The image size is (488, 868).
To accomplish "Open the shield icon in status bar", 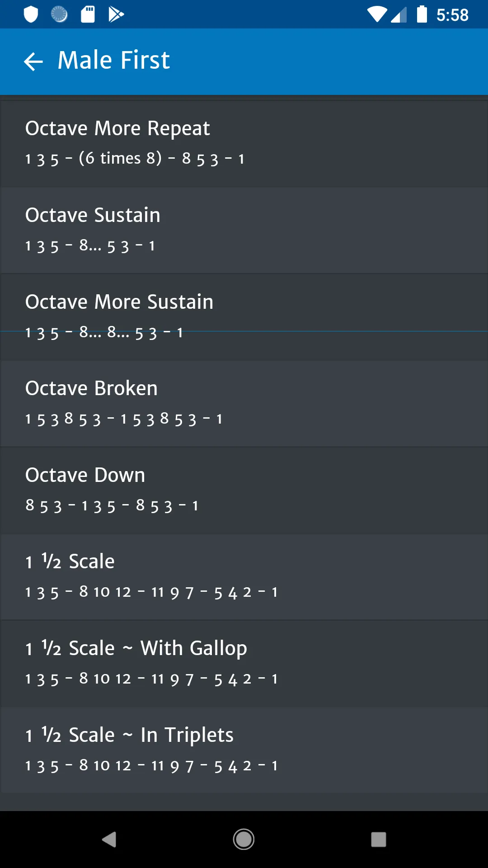I will point(31,14).
